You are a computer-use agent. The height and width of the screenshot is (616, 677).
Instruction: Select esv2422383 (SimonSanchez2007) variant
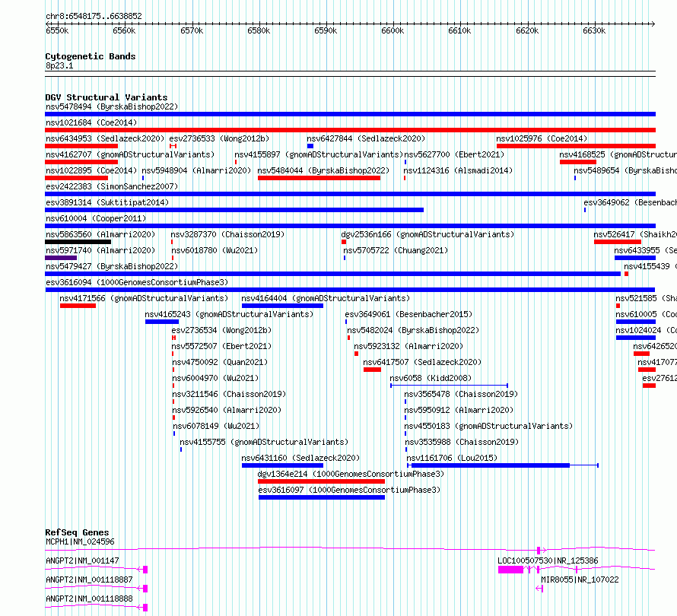(112, 186)
